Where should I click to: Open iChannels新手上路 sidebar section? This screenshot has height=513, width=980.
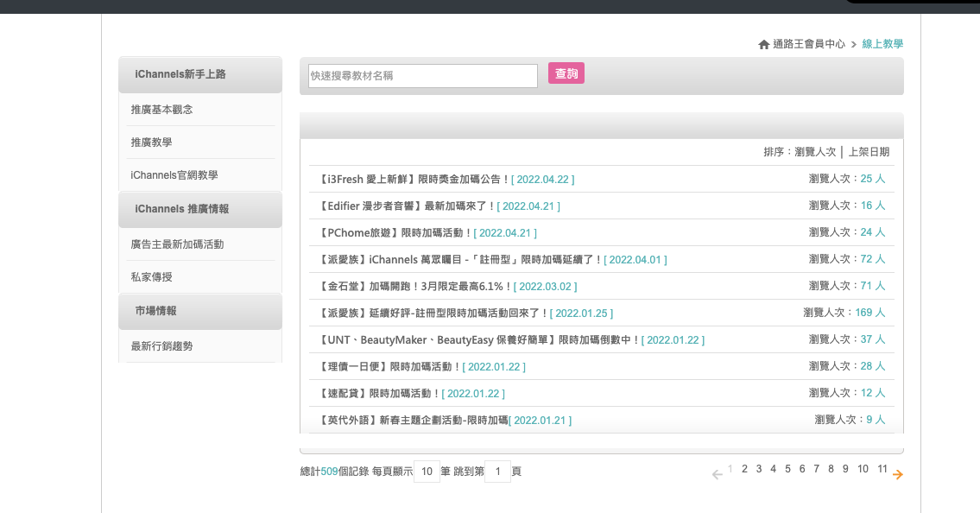[x=200, y=74]
